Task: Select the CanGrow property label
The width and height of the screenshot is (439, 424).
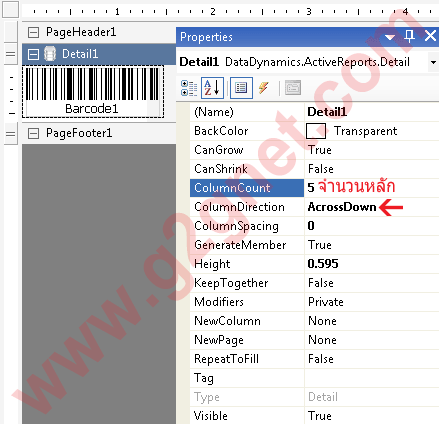Action: (x=219, y=150)
